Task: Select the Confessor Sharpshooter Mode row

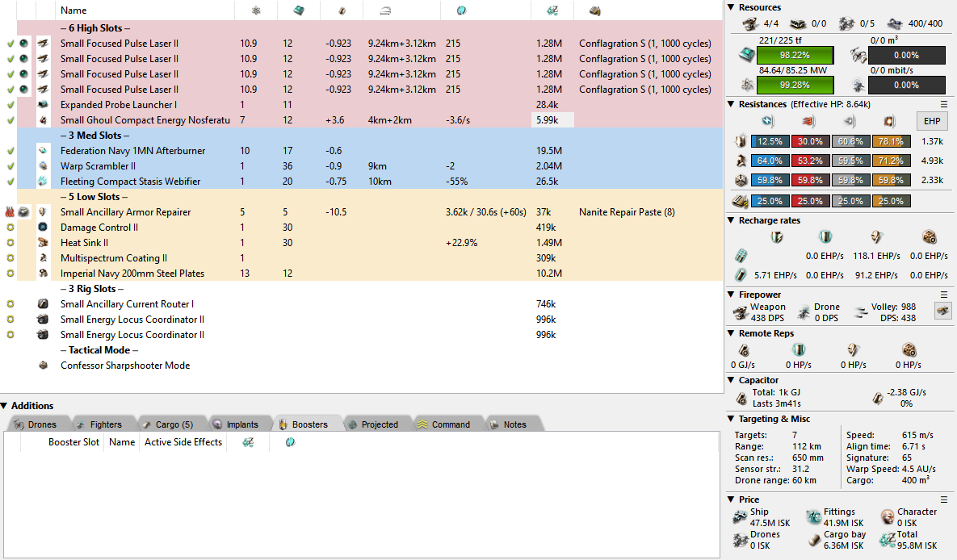Action: click(125, 366)
